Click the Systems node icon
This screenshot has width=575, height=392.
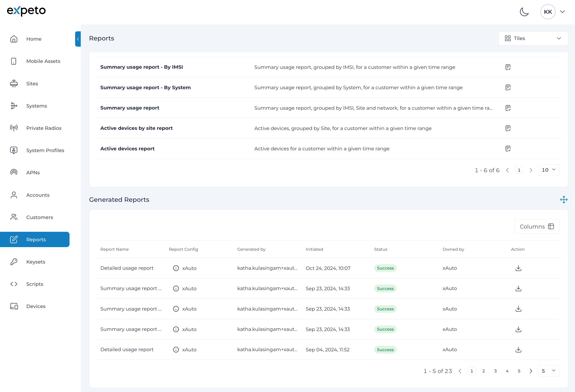[x=14, y=106]
